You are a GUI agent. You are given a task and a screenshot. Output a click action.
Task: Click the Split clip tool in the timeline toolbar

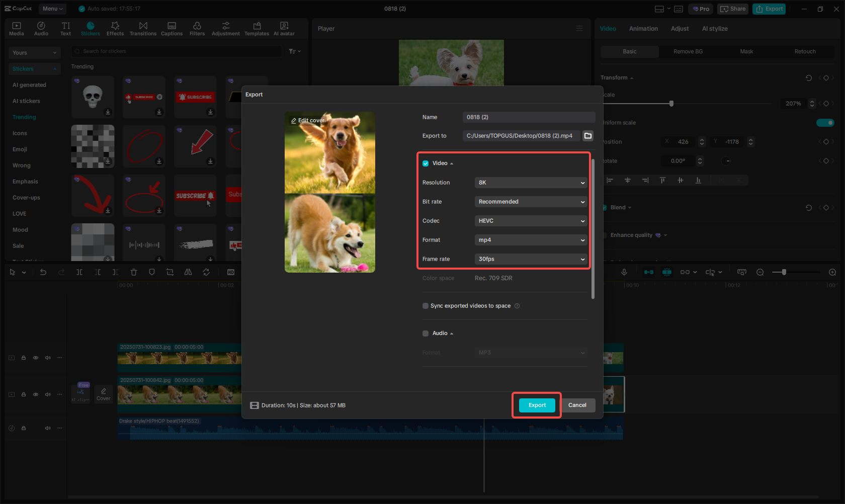[x=79, y=272]
